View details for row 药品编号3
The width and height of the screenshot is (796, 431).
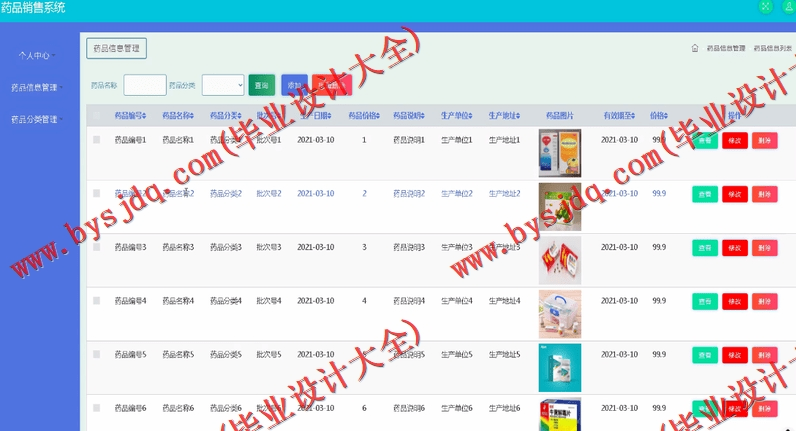coord(705,248)
